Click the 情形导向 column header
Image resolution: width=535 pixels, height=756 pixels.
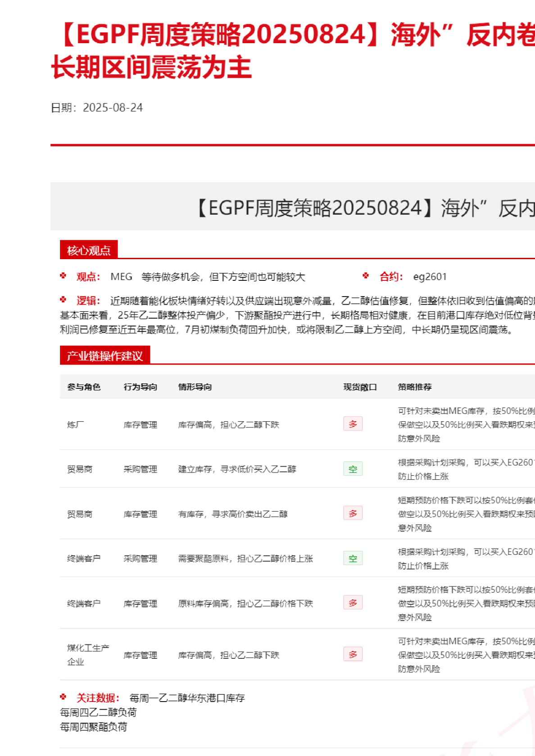click(195, 387)
